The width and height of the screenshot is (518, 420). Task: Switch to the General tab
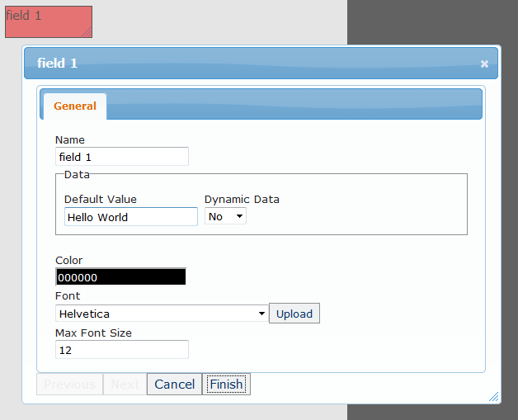75,106
